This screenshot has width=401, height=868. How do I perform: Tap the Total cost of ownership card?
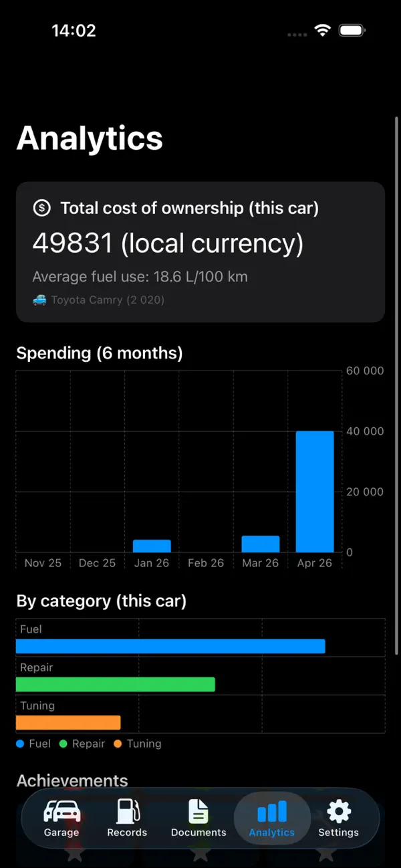200,252
